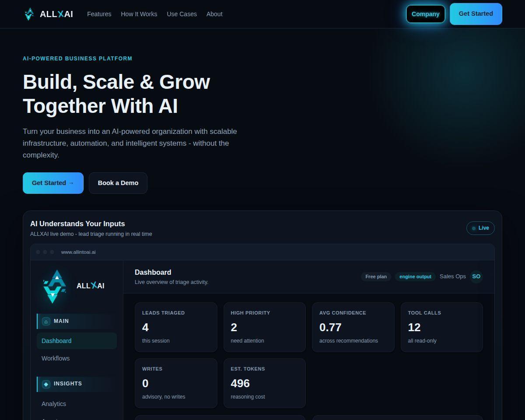Click the Dashboard heading in the demo panel
Image resolution: width=525 pixels, height=420 pixels.
[x=153, y=272]
